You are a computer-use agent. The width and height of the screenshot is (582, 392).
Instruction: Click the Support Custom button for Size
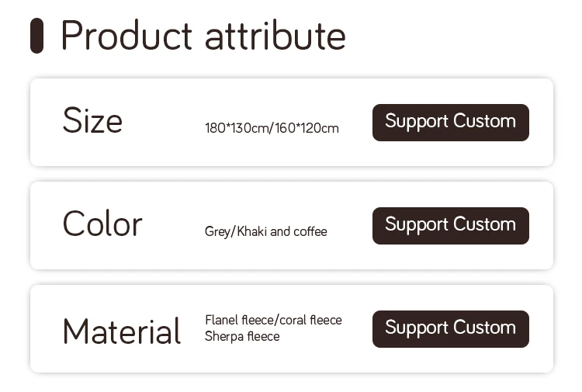pos(451,123)
